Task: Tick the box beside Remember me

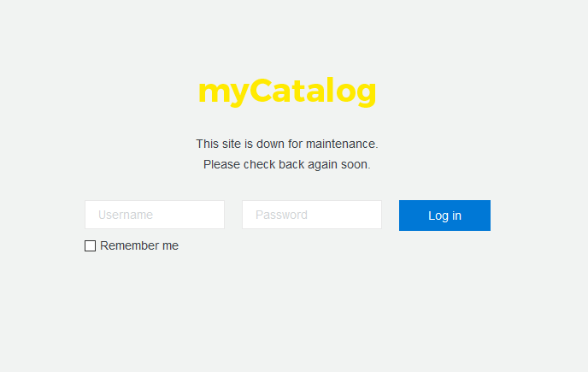Action: [90, 246]
